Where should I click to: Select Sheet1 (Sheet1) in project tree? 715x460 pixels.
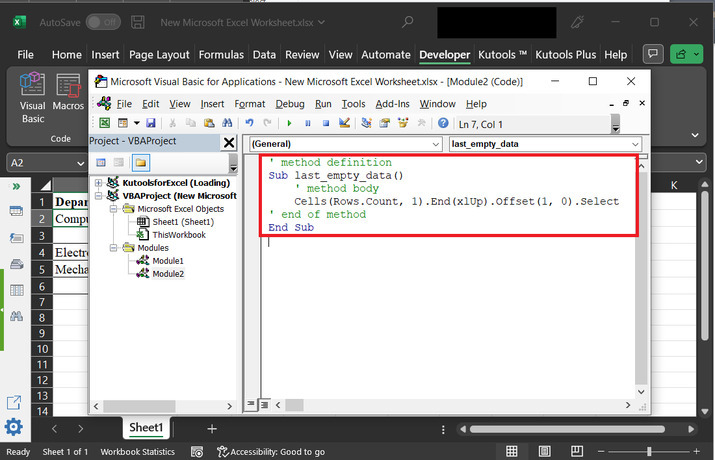tap(183, 222)
